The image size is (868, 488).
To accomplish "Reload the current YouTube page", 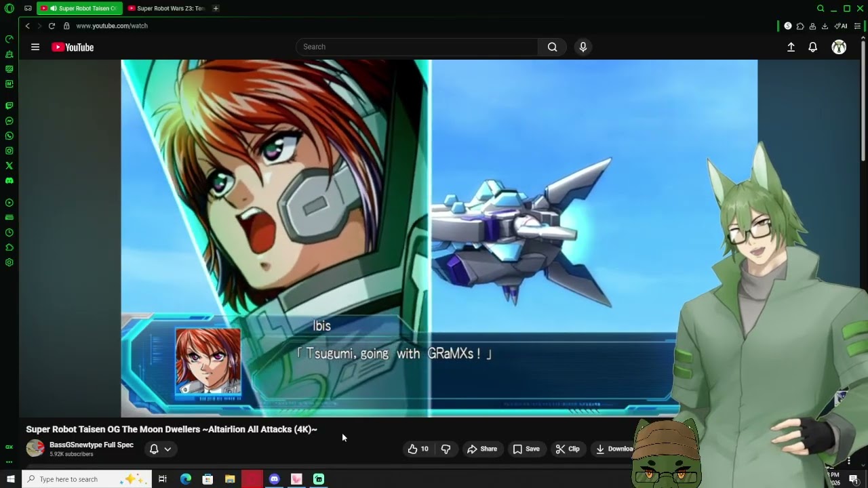I will (x=52, y=26).
